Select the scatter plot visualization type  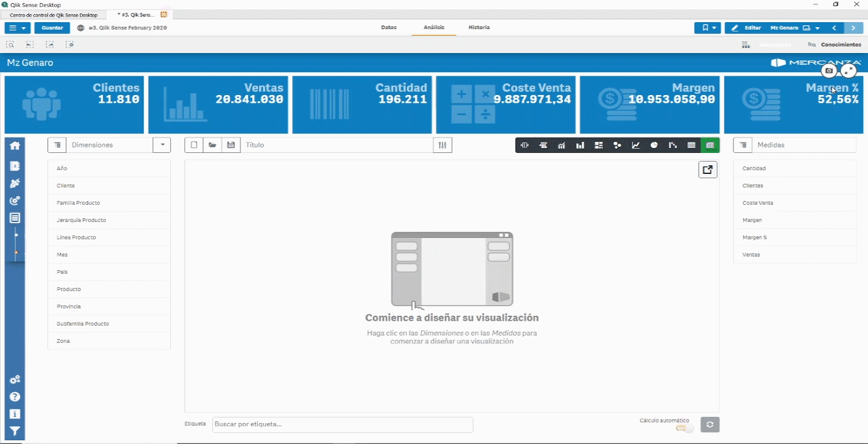tap(617, 145)
